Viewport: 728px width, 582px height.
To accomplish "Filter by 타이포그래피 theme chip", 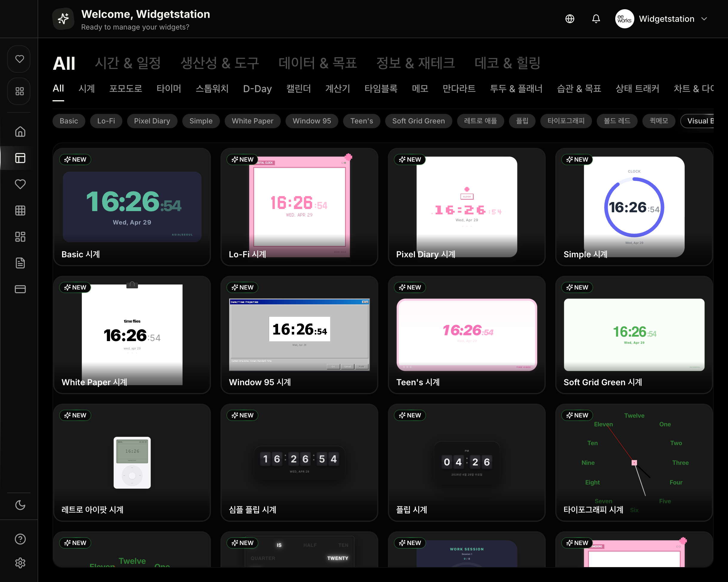I will [566, 121].
